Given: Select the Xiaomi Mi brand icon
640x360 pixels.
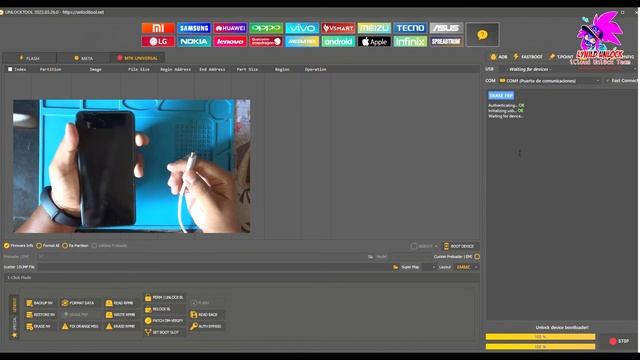Looking at the screenshot, I should coord(158,28).
